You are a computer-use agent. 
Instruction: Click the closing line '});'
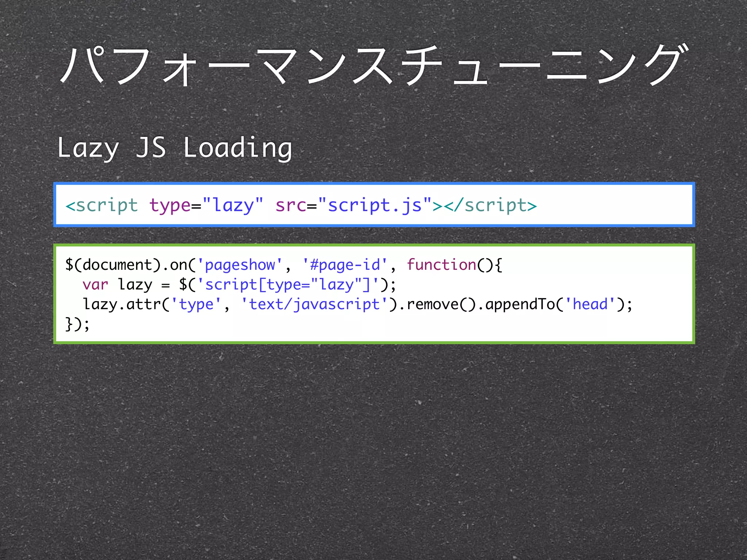click(77, 324)
